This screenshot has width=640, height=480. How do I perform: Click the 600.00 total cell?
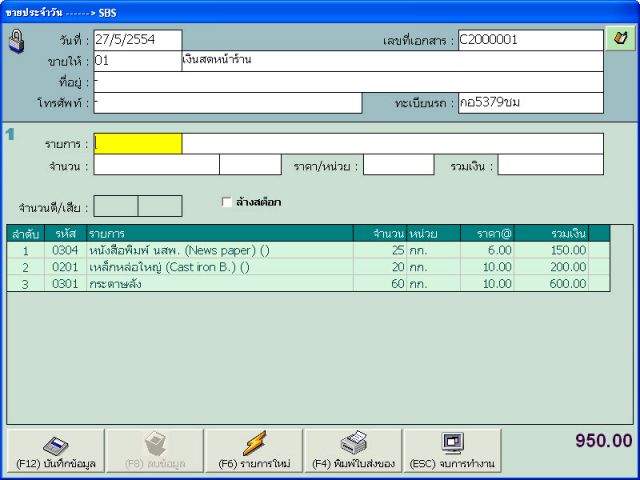(x=551, y=283)
